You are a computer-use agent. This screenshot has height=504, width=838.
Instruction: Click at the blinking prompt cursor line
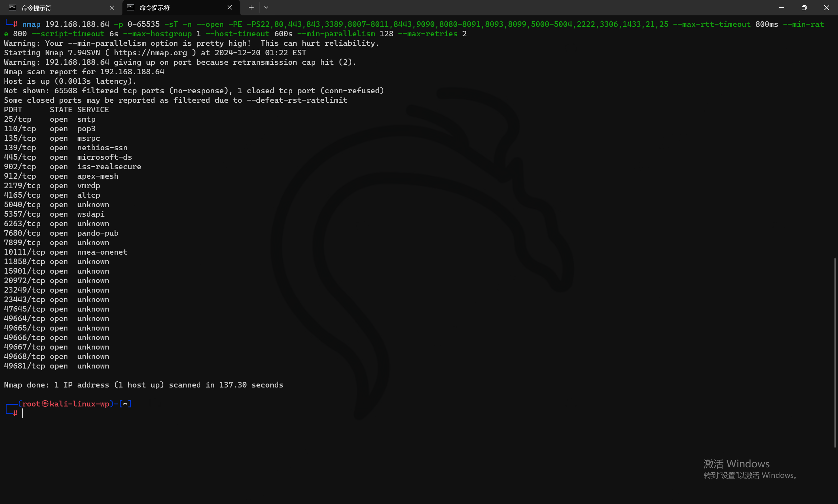(22, 413)
